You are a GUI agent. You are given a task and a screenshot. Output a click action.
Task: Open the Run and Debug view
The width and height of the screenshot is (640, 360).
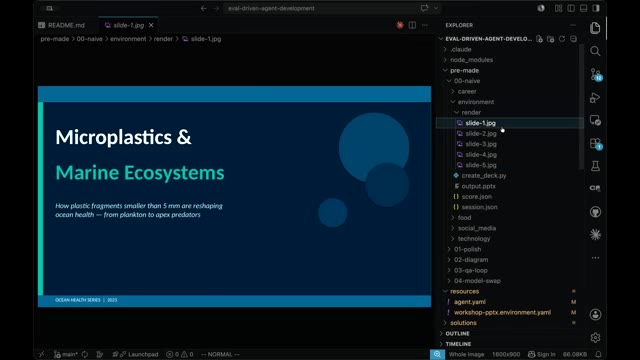[595, 98]
